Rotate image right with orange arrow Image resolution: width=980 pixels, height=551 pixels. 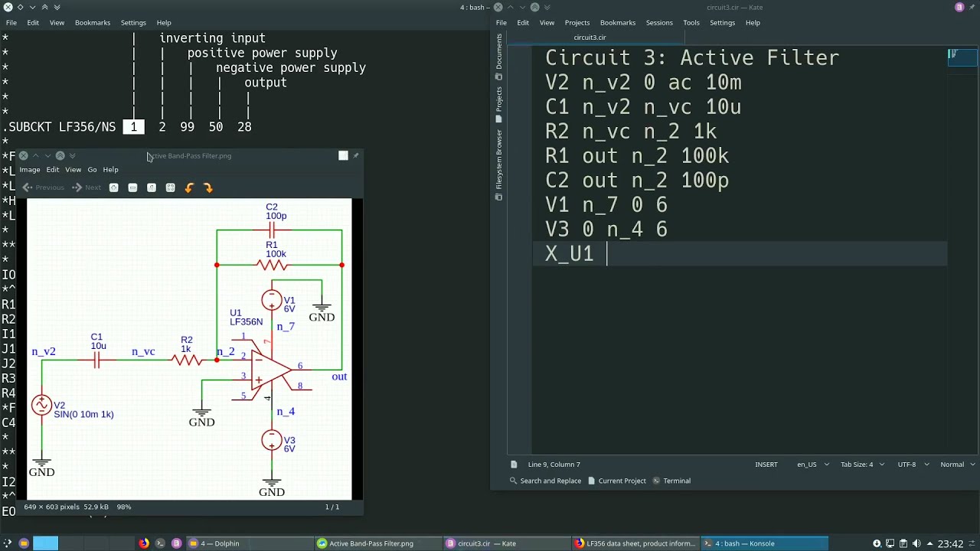click(x=208, y=187)
